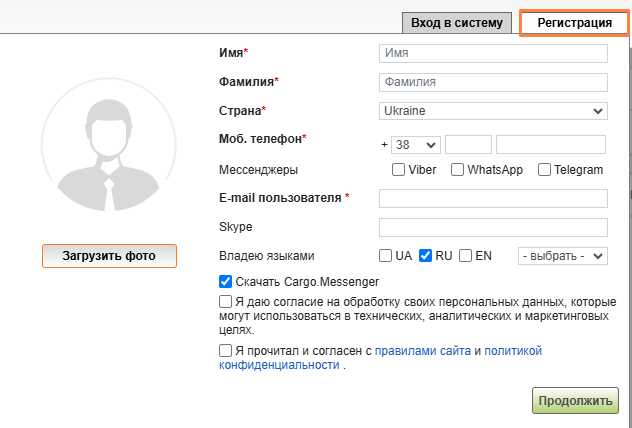This screenshot has height=428, width=632.
Task: Open the phone country code dropdown
Action: [415, 144]
